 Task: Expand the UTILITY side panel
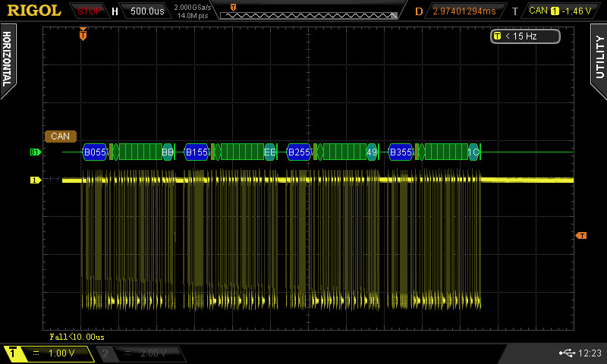click(599, 57)
